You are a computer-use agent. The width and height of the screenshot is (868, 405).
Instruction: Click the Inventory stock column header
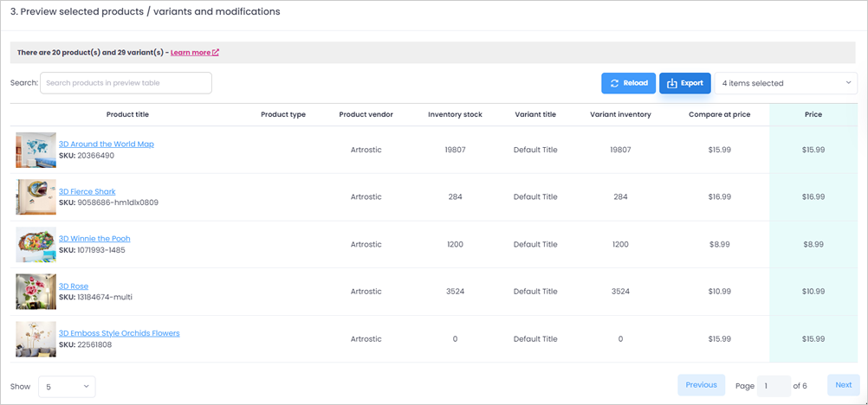(455, 114)
